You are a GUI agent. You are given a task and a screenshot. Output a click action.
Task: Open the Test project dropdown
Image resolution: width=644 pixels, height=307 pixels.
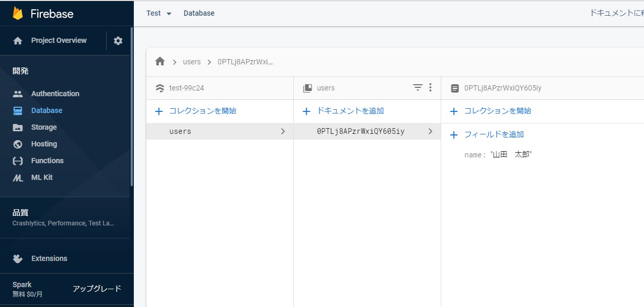(158, 13)
